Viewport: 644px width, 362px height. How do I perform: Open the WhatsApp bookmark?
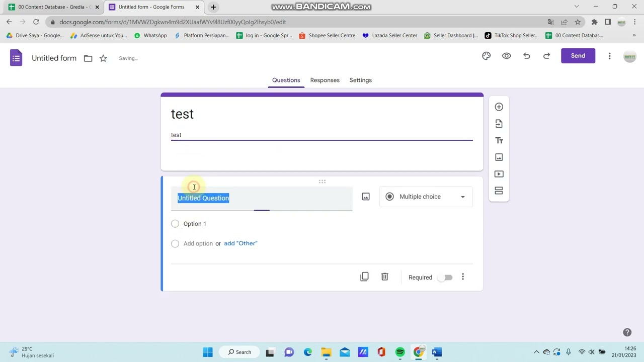pos(150,35)
